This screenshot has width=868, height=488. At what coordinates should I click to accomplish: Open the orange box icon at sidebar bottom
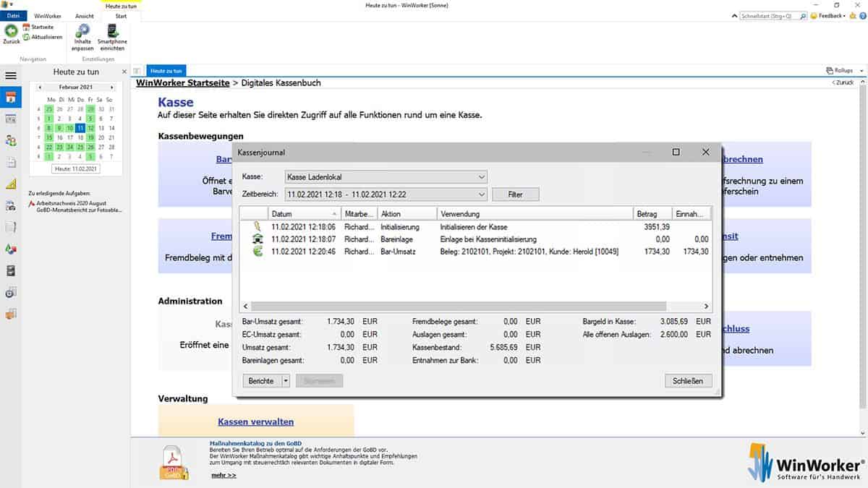[x=10, y=314]
